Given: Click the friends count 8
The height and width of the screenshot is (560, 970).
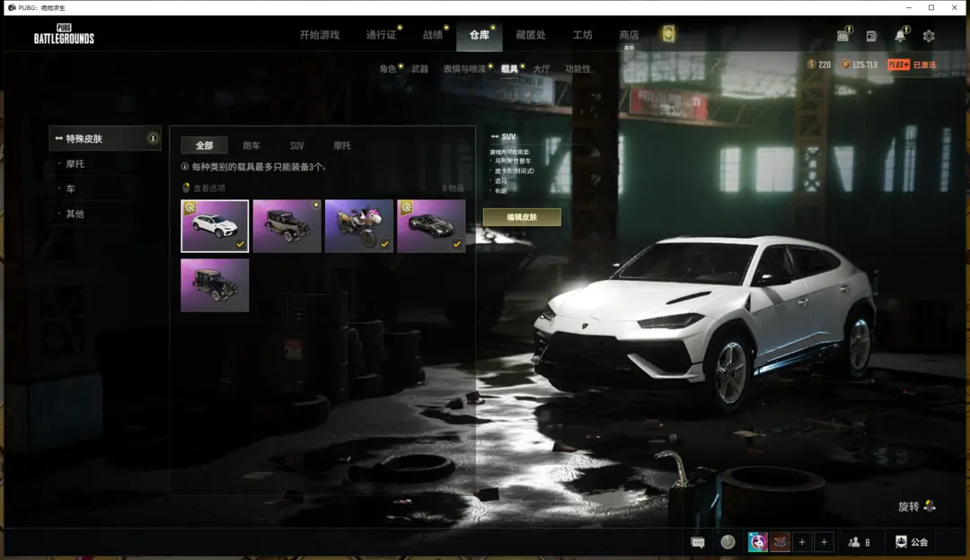Looking at the screenshot, I should point(868,543).
